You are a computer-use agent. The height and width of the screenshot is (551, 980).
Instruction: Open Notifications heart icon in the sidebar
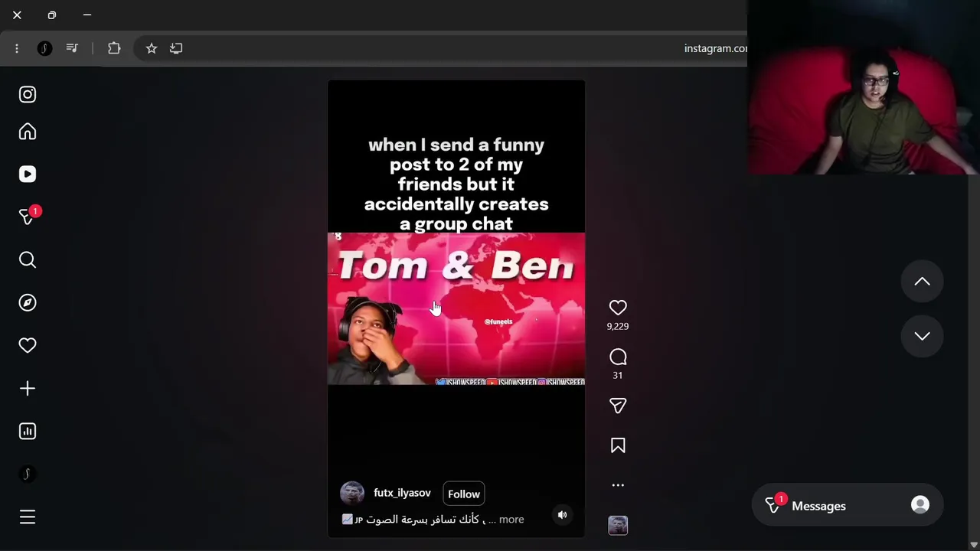pos(28,346)
